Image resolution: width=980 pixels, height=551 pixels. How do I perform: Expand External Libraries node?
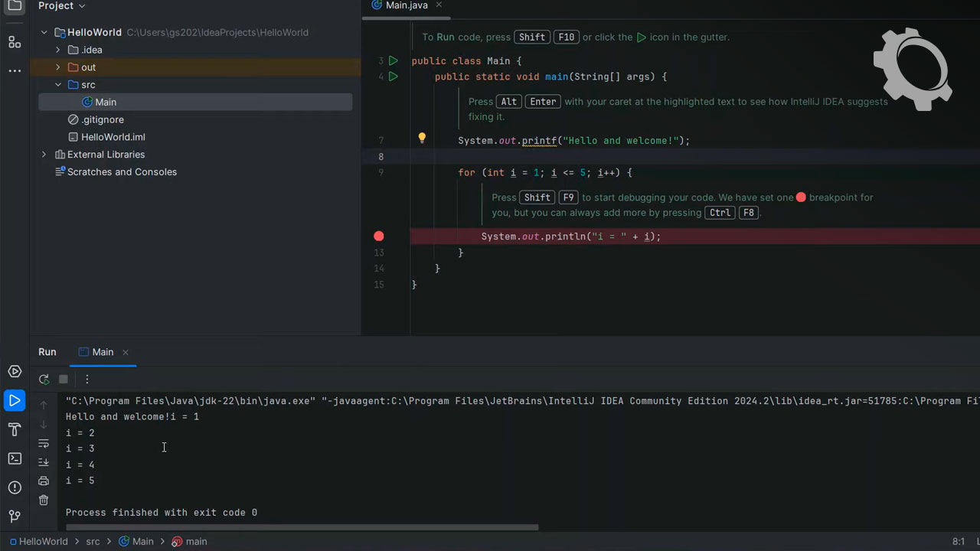[44, 155]
